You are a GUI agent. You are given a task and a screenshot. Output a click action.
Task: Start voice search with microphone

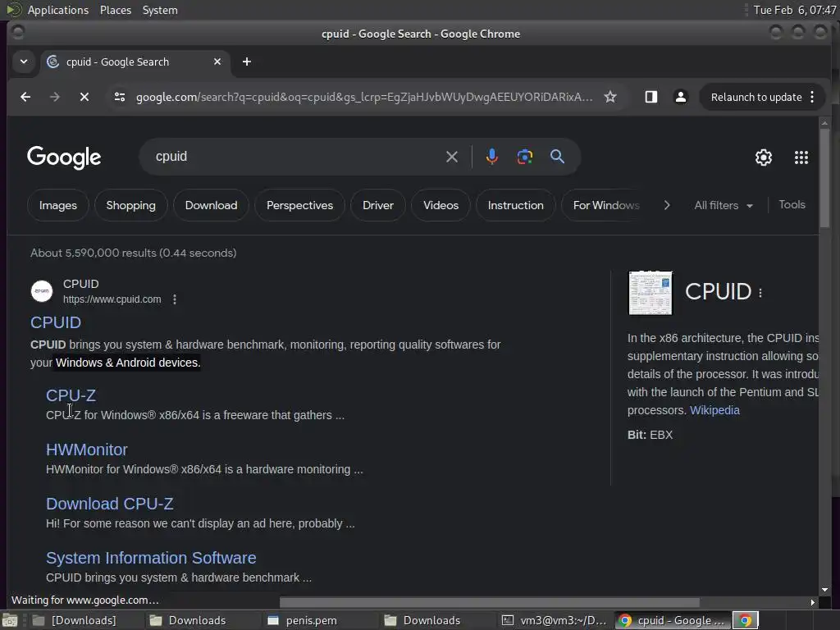click(492, 157)
